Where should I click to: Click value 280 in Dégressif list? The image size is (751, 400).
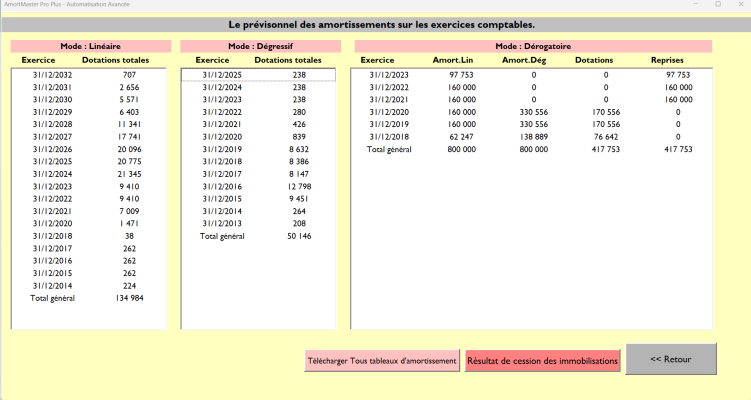pyautogui.click(x=299, y=112)
